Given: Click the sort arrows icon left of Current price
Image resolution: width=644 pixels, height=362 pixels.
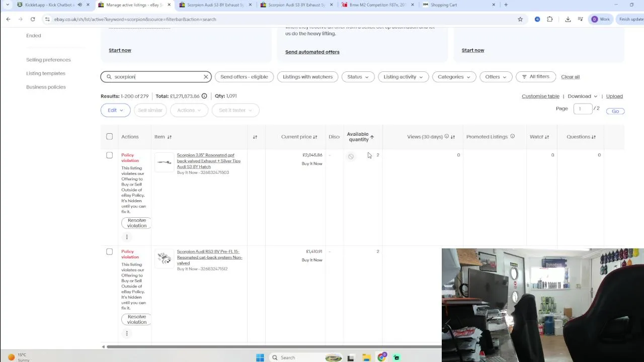Looking at the screenshot, I should [255, 137].
